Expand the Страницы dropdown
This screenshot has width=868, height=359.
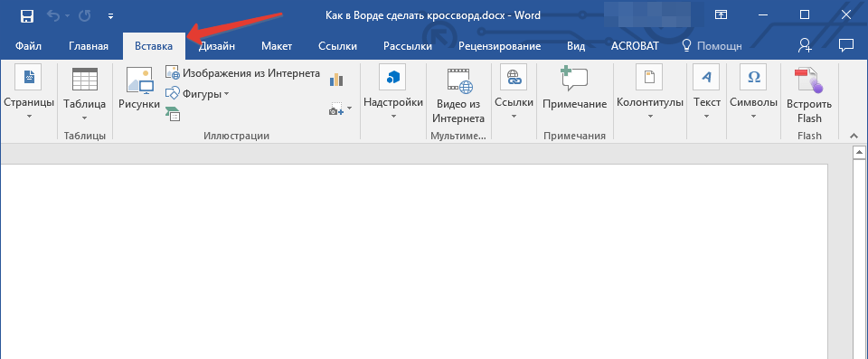point(29,92)
